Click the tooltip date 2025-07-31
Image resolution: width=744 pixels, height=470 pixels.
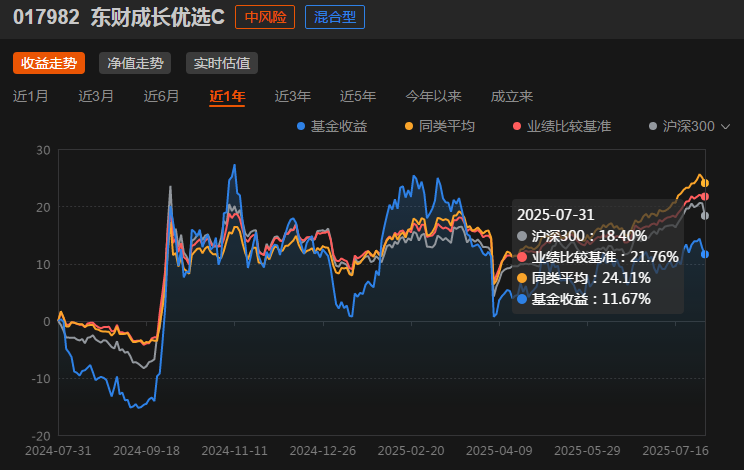pyautogui.click(x=555, y=215)
